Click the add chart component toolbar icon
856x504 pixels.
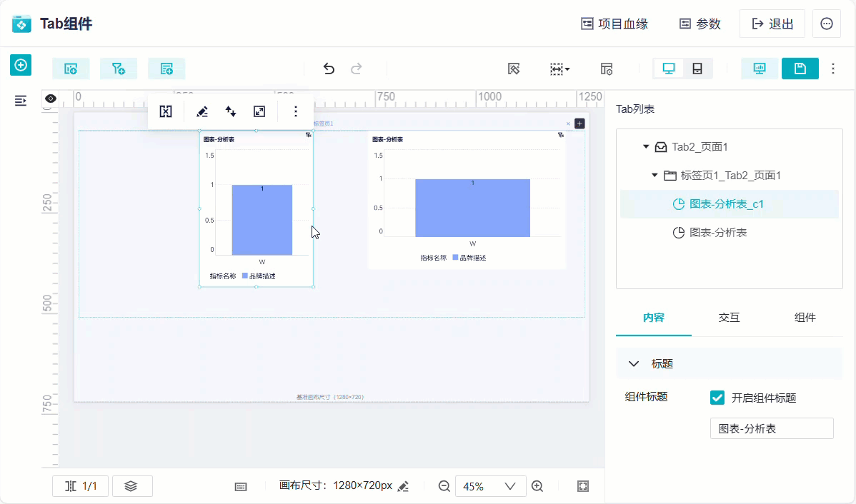(71, 69)
